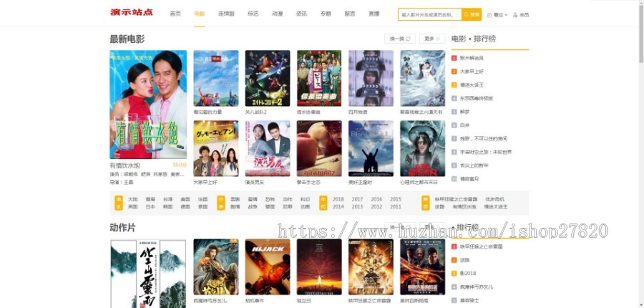Image resolution: width=644 pixels, height=308 pixels.
Task: Open the 关八战队2 movie poster
Action: (x=268, y=78)
